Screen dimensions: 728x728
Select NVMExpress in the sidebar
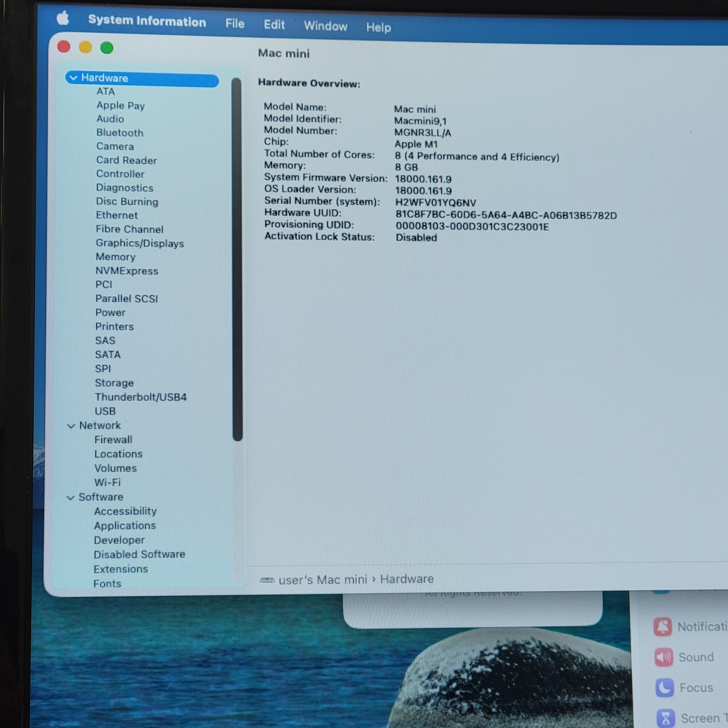pos(126,271)
